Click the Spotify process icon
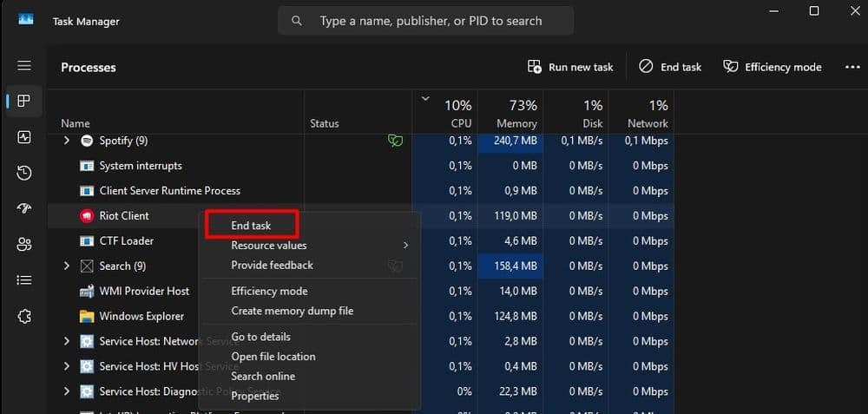Image resolution: width=868 pixels, height=414 pixels. point(86,141)
